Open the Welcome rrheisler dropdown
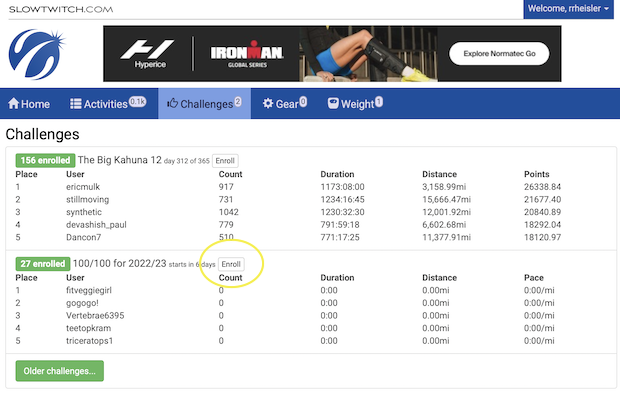Image resolution: width=620 pixels, height=405 pixels. (566, 9)
